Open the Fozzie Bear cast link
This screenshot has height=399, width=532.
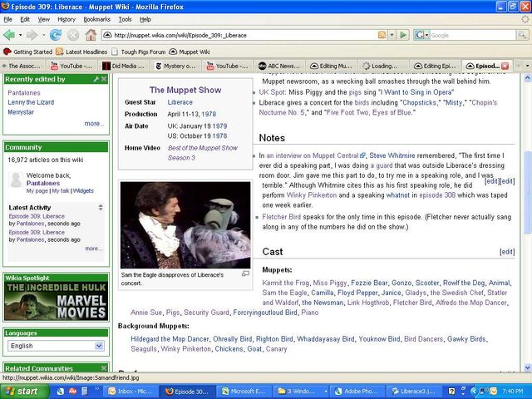(x=369, y=283)
